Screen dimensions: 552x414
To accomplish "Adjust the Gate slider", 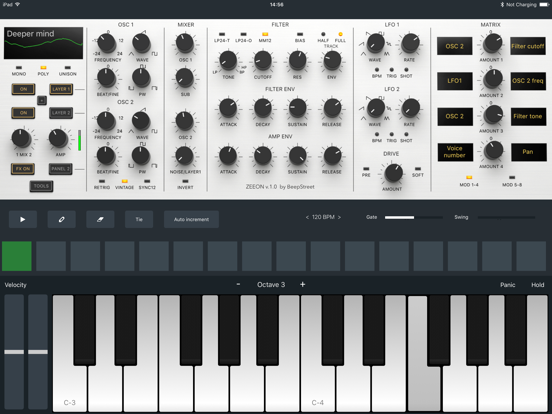I will (414, 218).
